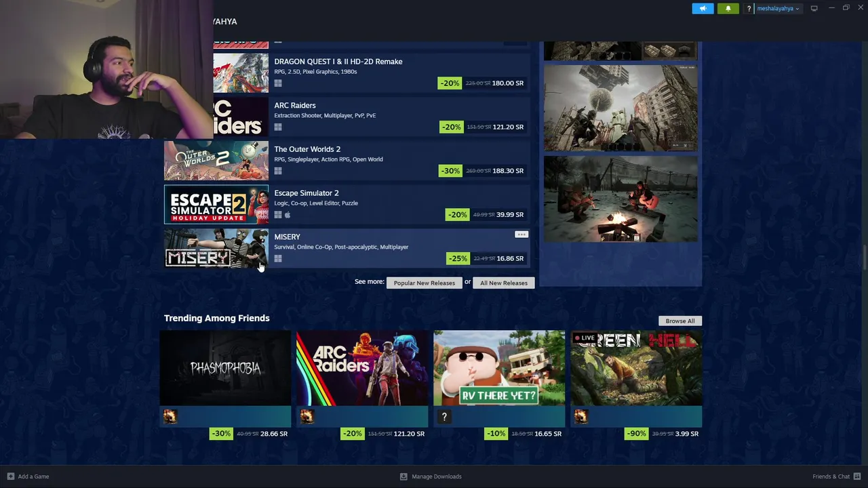Screen dimensions: 868x488
Task: Click Windows platform icon under ARC Raiders
Action: (278, 127)
